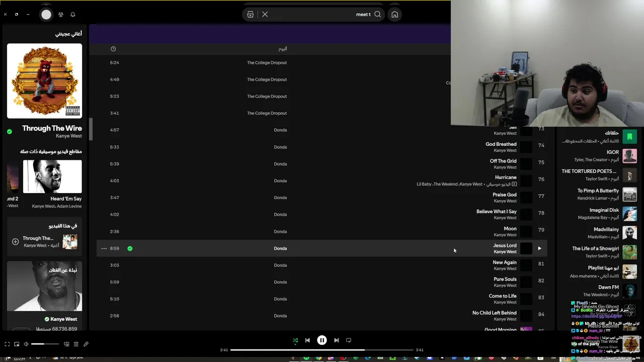Show lyrics using the microphone icon
644x362 pixels.
(x=86, y=344)
